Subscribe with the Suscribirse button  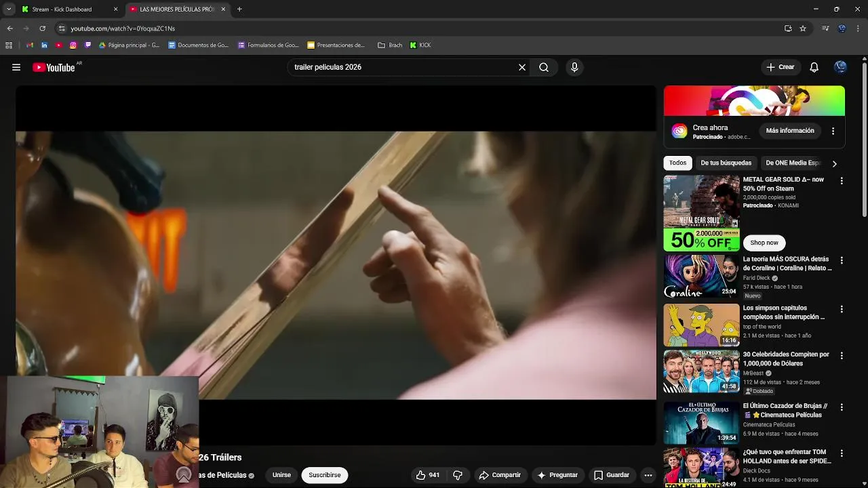click(x=325, y=475)
